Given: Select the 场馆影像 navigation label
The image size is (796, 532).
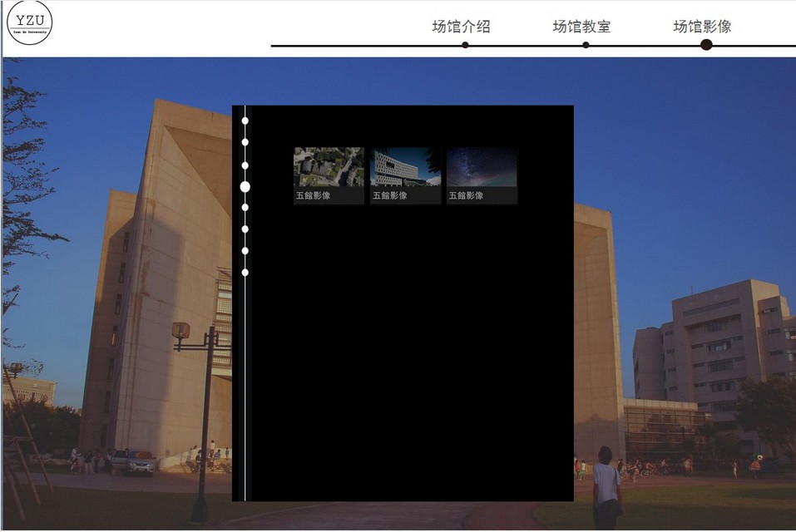Looking at the screenshot, I should point(702,27).
